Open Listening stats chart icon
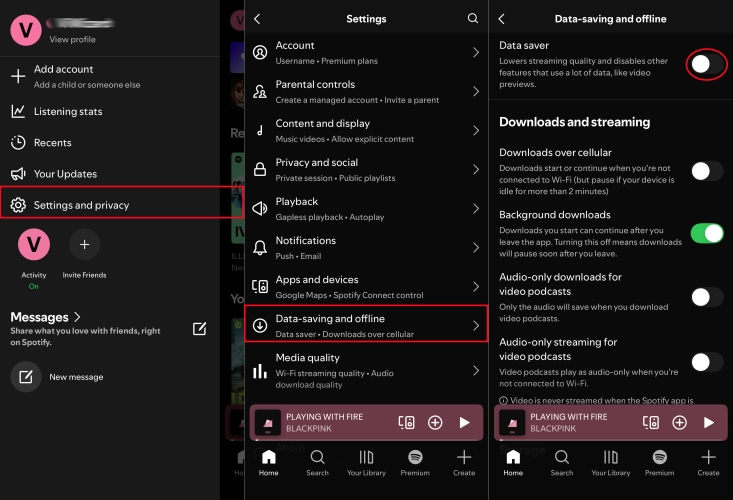Viewport: 733px width, 500px height. [18, 111]
